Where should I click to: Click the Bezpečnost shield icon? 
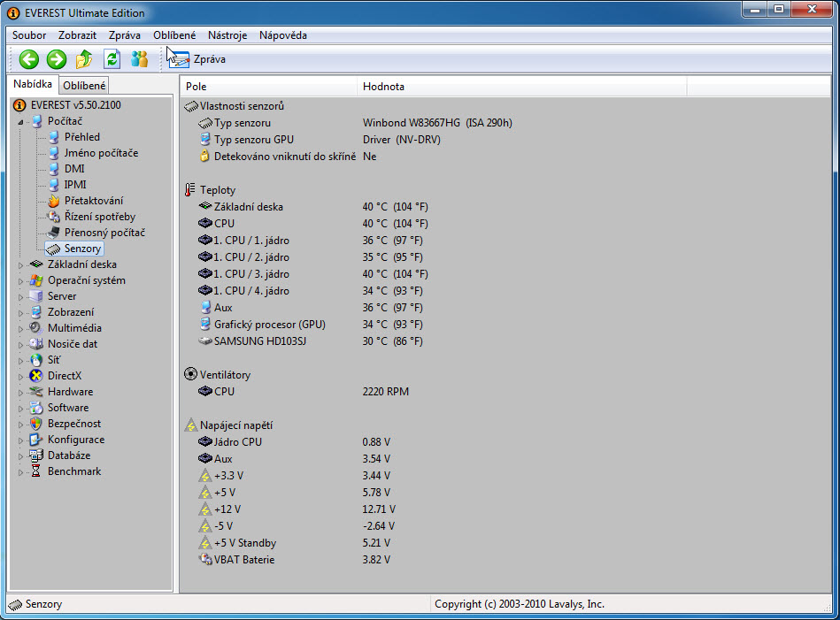pos(36,424)
